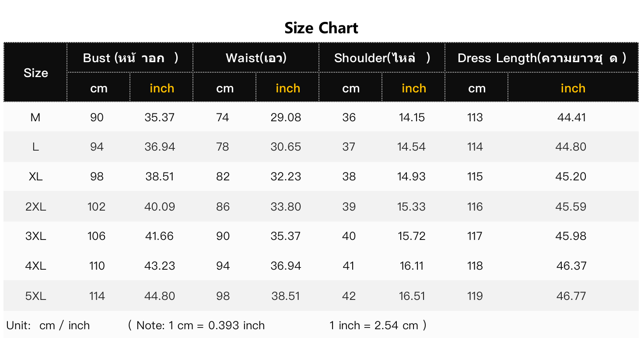Screen dimensions: 644x338
Task: Select the M size row label
Action: coord(35,117)
